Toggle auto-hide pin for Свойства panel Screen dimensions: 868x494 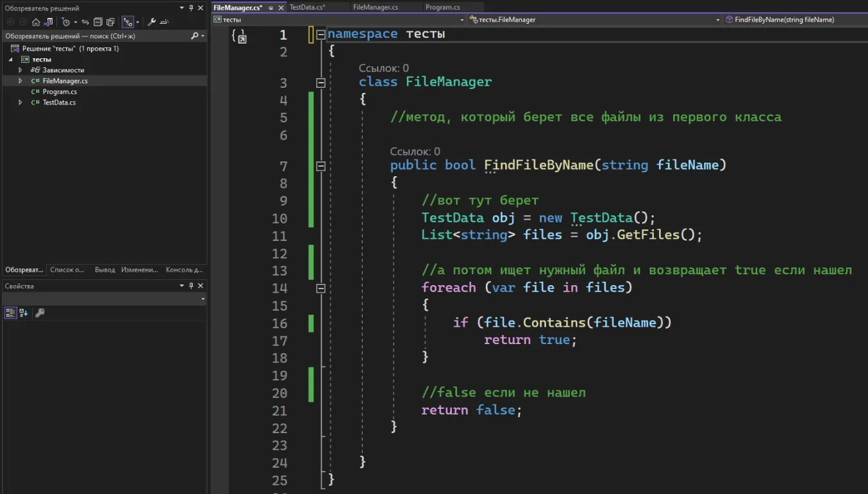point(191,286)
